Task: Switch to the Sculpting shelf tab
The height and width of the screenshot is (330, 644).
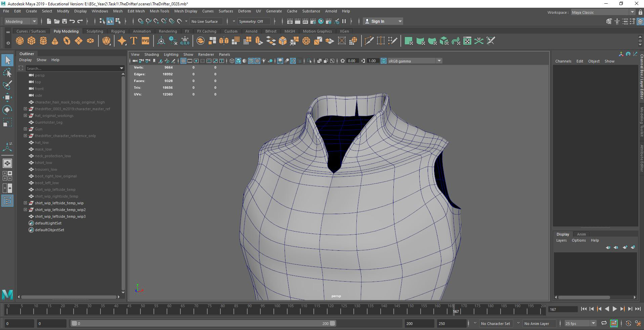Action: [94, 31]
